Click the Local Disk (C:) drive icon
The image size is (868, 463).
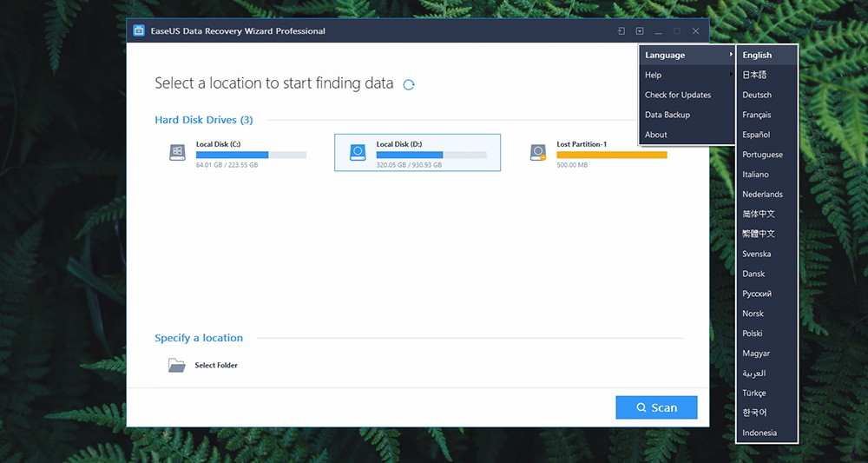[177, 152]
